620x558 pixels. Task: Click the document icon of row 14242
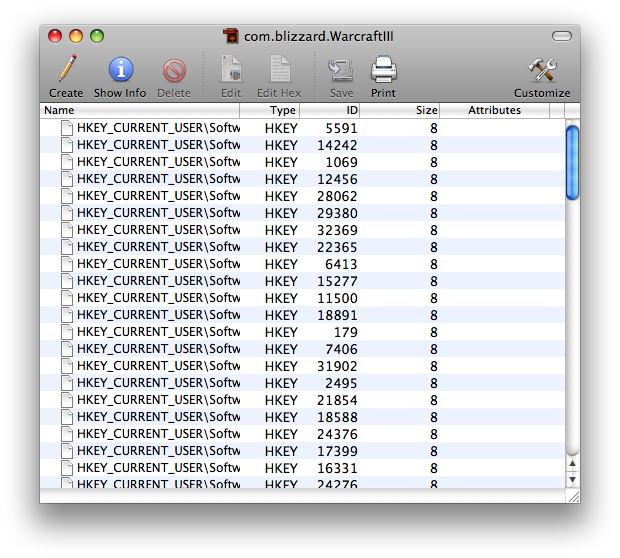(x=67, y=145)
